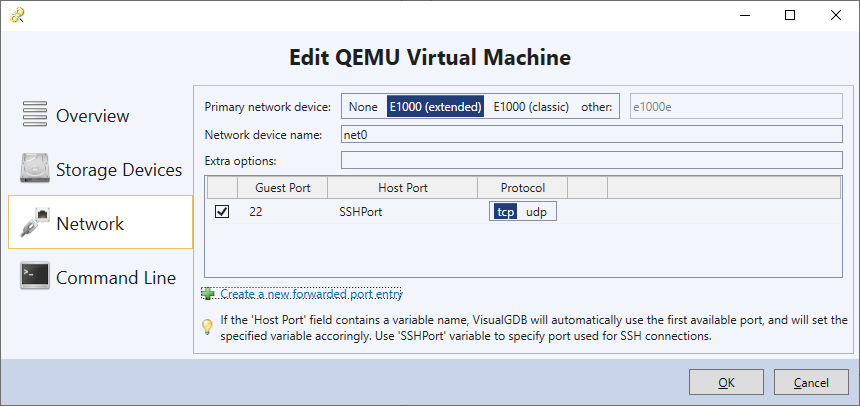Click the Network device name field
This screenshot has height=406, width=860.
[x=592, y=134]
